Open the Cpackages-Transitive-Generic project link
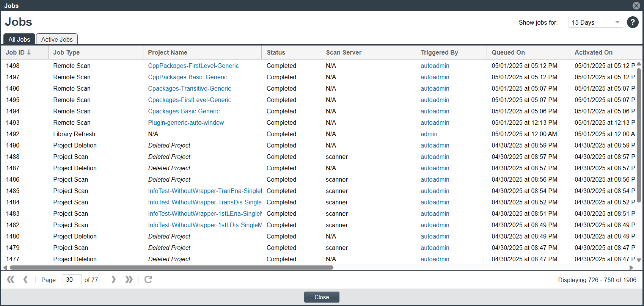The image size is (644, 306). coord(189,88)
